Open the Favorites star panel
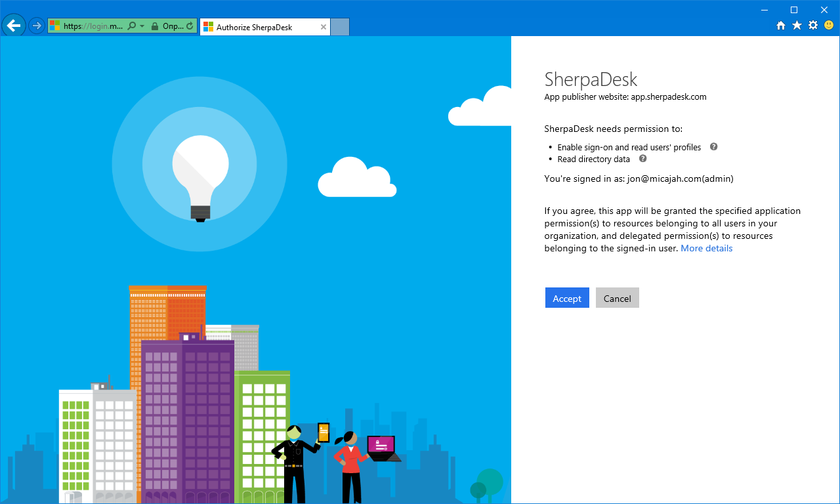 point(796,26)
